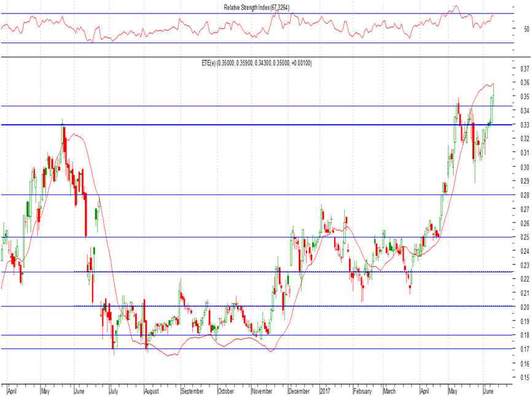This screenshot has width=532, height=396.
Task: Click the 2017 year label on time axis
Action: [x=325, y=391]
